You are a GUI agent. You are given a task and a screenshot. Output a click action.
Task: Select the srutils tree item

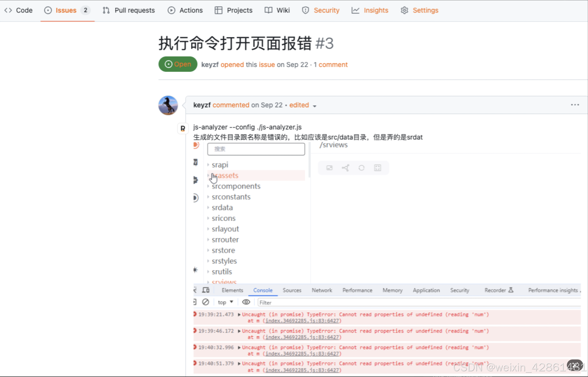click(x=222, y=272)
